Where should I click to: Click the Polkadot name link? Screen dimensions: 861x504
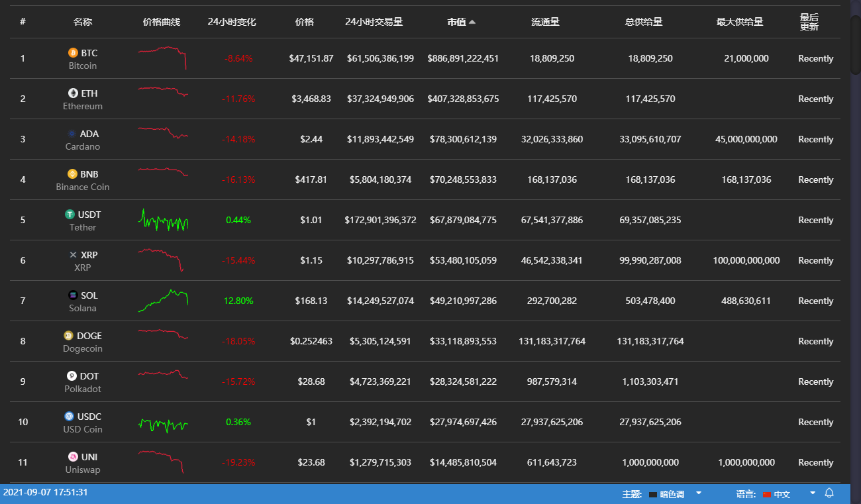pyautogui.click(x=83, y=389)
